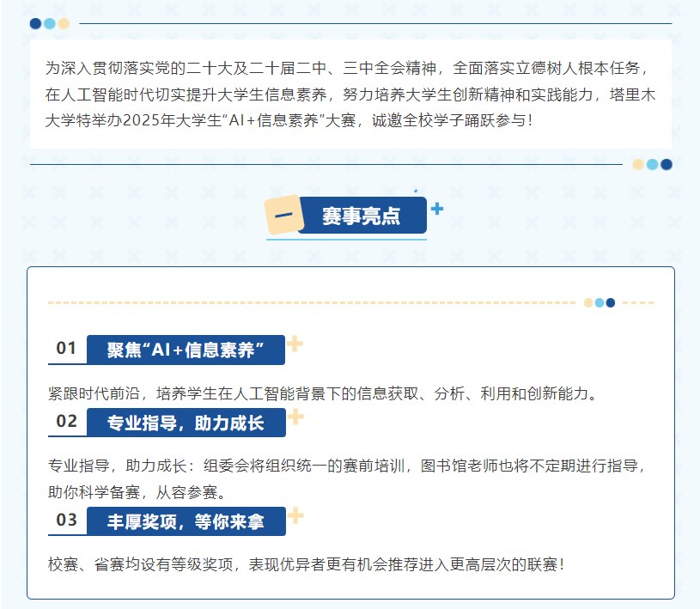Image resolution: width=700 pixels, height=609 pixels.
Task: Click the dashed yellow divider line in the card
Action: (x=309, y=302)
